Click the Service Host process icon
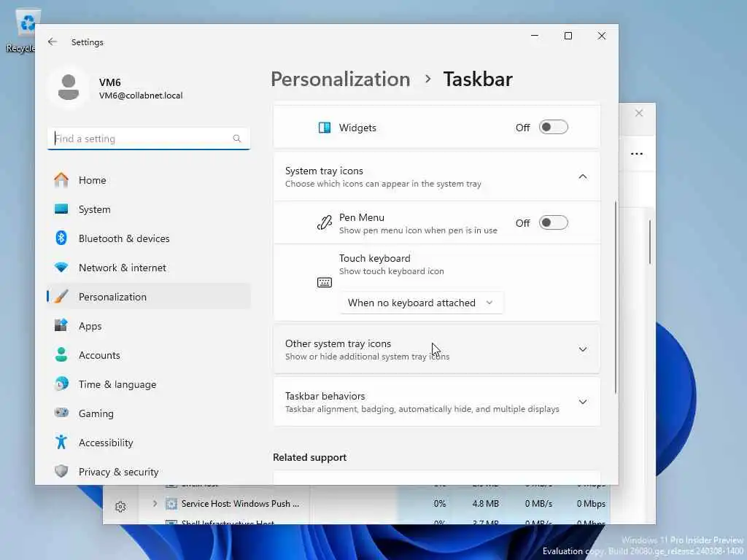Image resolution: width=747 pixels, height=560 pixels. tap(171, 503)
